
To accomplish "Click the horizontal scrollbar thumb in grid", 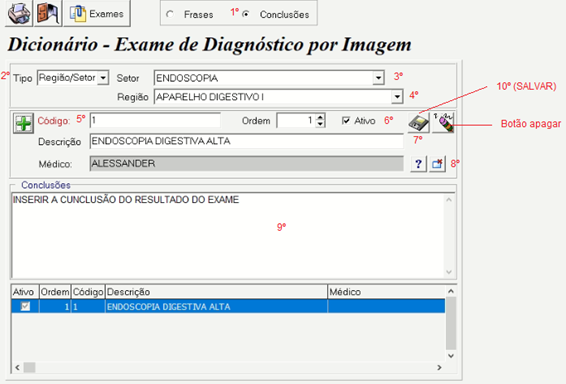I will [30, 367].
